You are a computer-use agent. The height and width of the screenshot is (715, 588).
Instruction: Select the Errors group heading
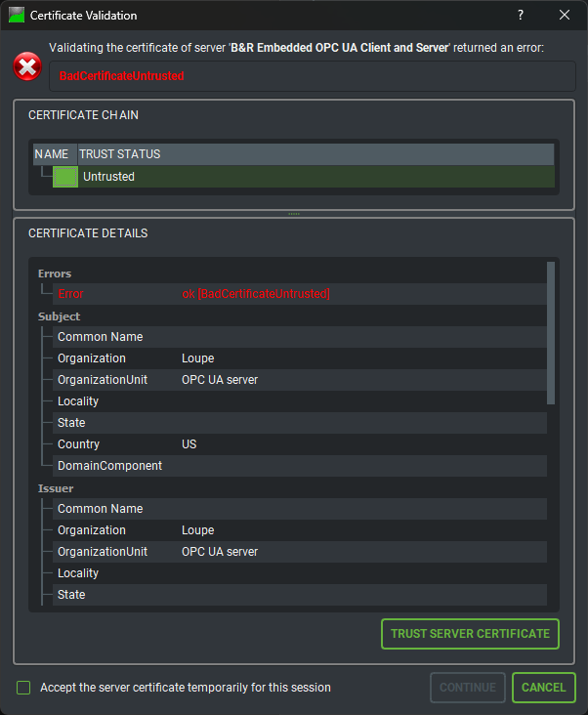click(55, 273)
